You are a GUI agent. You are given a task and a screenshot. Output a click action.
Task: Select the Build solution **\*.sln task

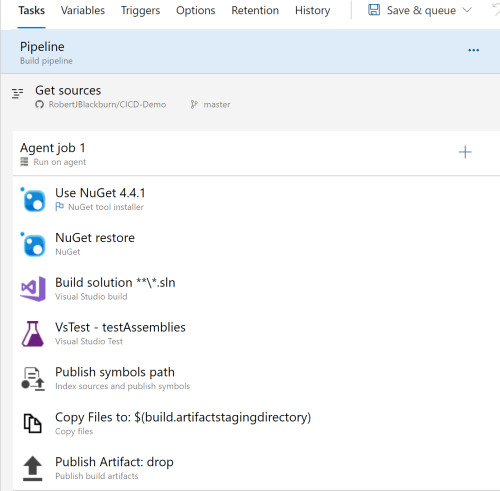point(256,289)
